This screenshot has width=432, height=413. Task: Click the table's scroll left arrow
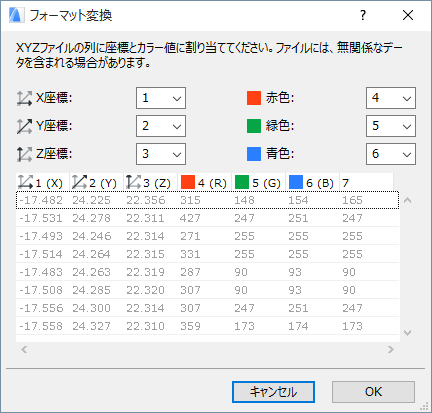24,349
